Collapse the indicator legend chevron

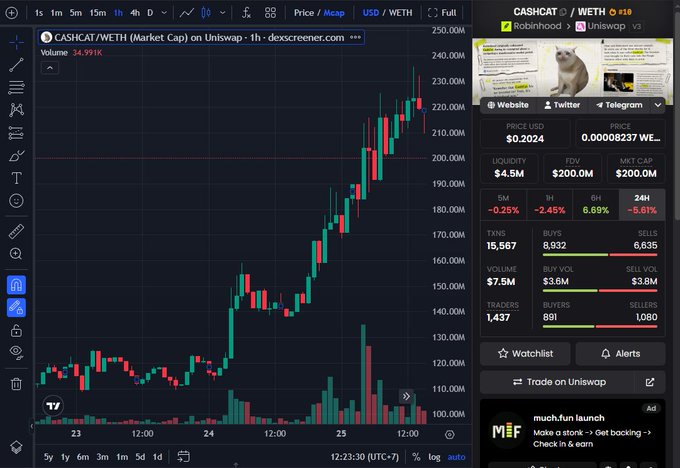click(x=50, y=68)
